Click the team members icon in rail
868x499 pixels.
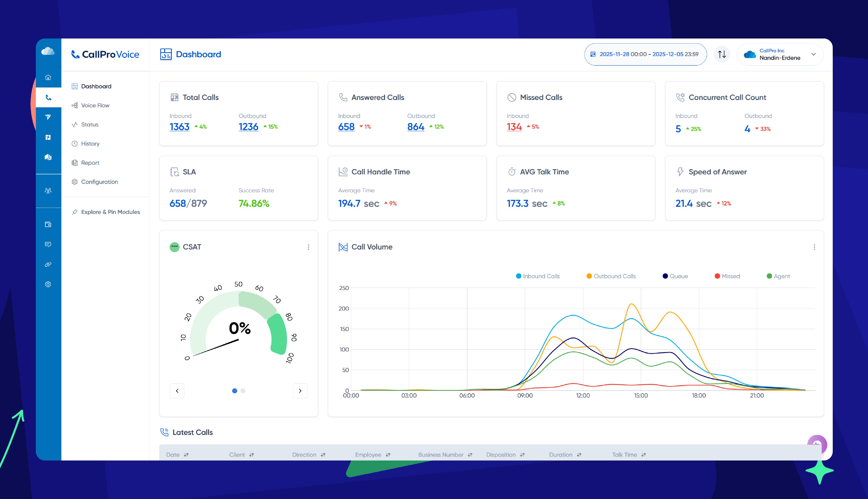point(48,191)
